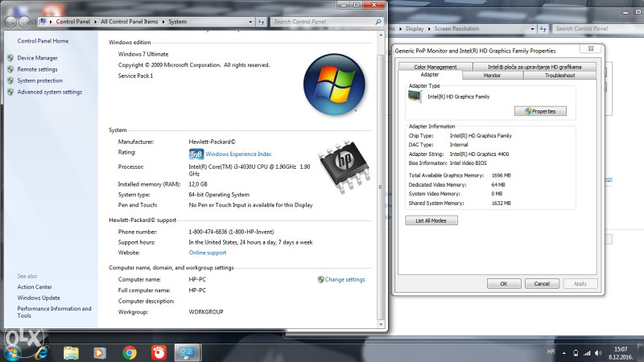Open Device Manager from the sidebar
This screenshot has width=644, height=362.
coord(37,58)
